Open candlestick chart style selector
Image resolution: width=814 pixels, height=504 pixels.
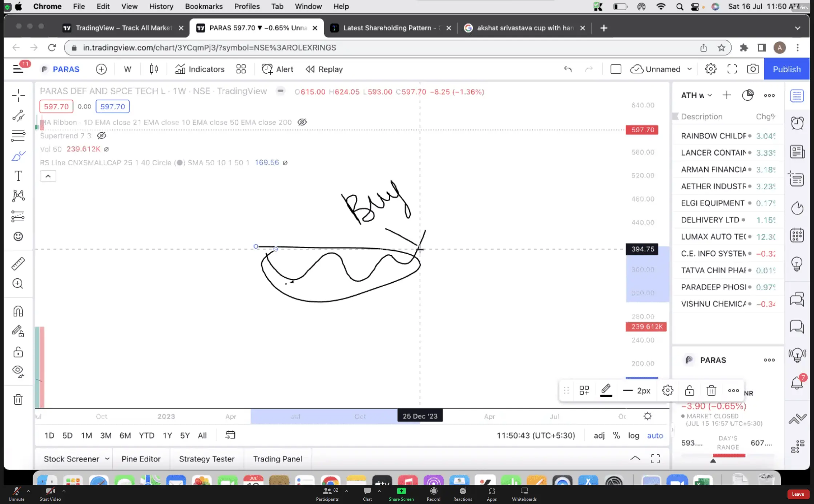(154, 69)
